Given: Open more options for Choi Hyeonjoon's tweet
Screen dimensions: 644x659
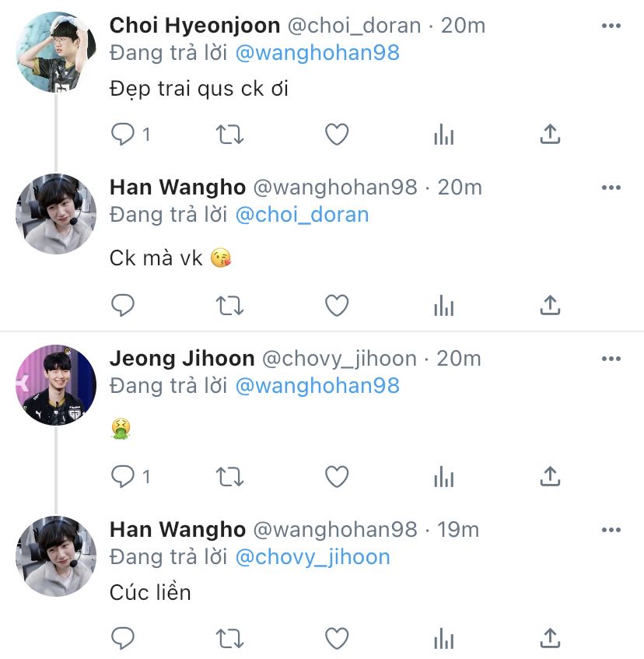Looking at the screenshot, I should [611, 26].
